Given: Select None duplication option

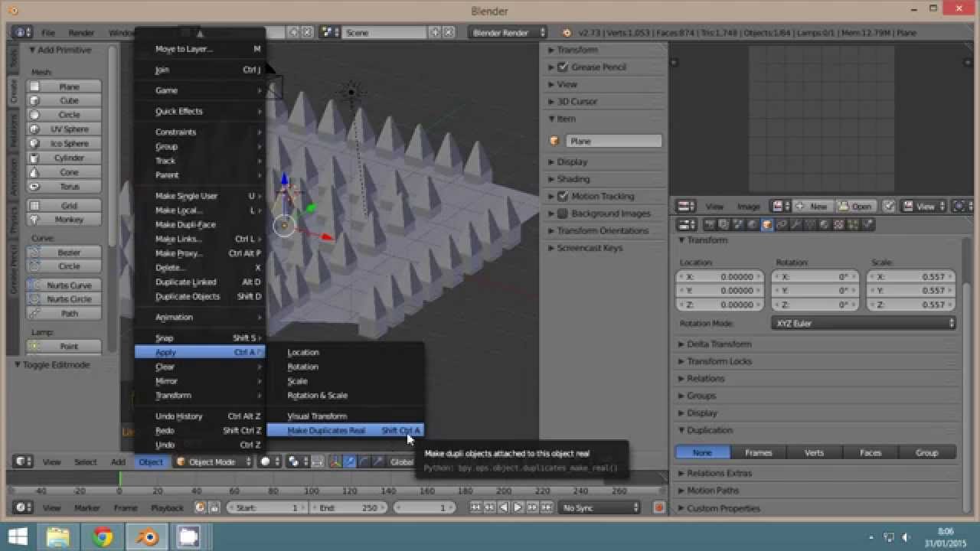Looking at the screenshot, I should click(702, 452).
